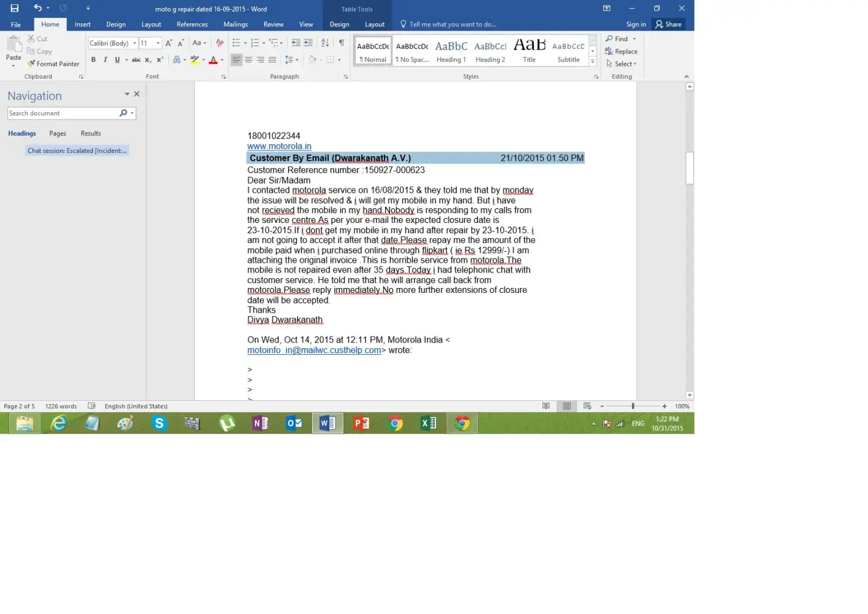Switch to Read Mode view in status bar
This screenshot has height=614, width=868.
(x=546, y=406)
